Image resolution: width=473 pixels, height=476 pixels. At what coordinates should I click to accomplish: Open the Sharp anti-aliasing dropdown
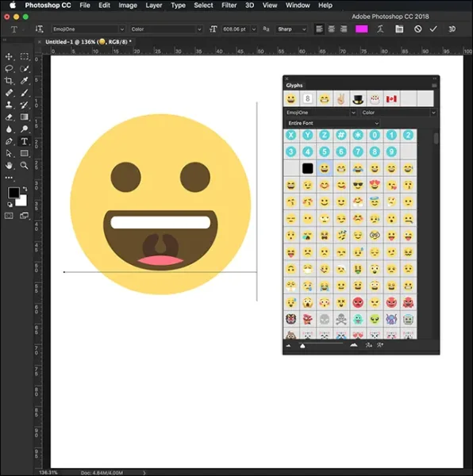tap(291, 29)
